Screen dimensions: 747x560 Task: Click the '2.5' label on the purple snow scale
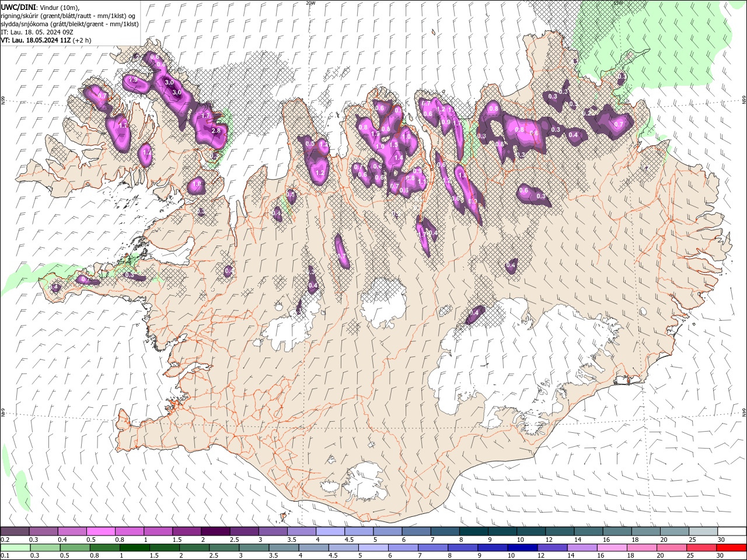point(235,540)
